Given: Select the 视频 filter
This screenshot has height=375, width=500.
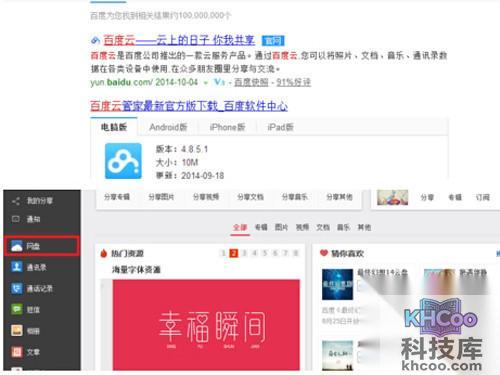Looking at the screenshot, I should [302, 228].
